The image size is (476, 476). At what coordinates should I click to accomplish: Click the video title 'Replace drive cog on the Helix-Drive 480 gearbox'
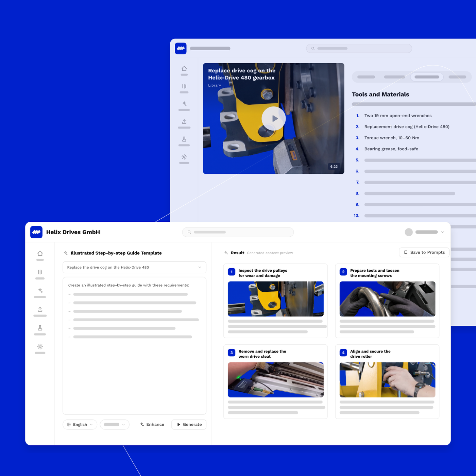click(x=242, y=74)
